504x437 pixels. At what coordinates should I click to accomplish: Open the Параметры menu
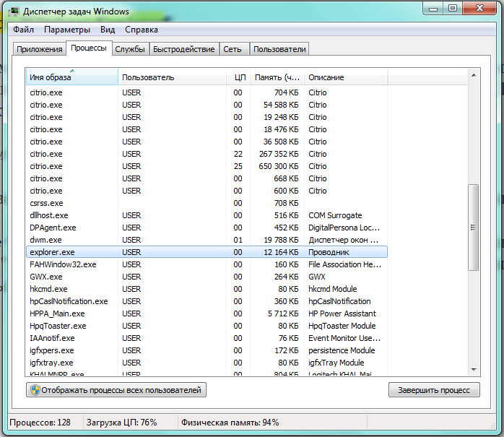point(67,30)
